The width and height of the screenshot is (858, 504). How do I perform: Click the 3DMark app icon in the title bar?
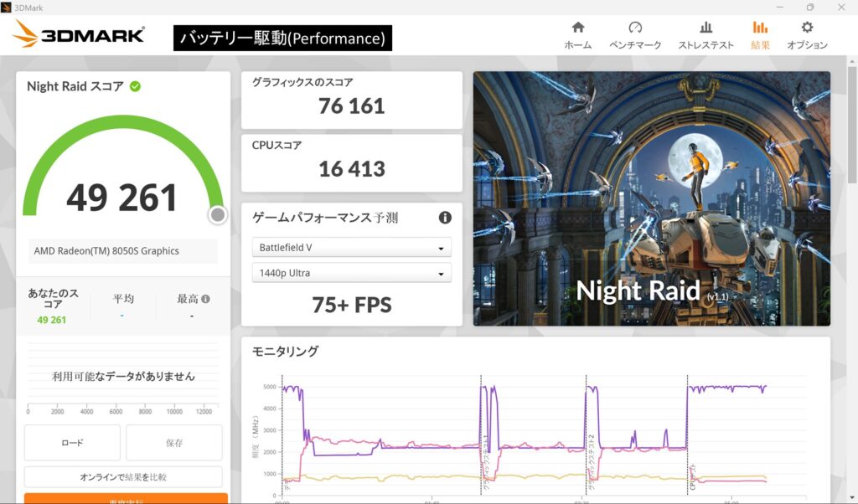[6, 8]
